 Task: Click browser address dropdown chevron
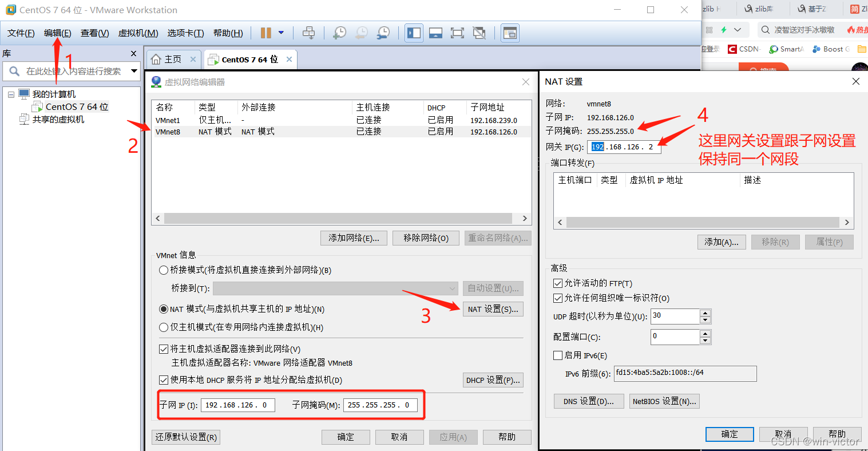(x=738, y=30)
